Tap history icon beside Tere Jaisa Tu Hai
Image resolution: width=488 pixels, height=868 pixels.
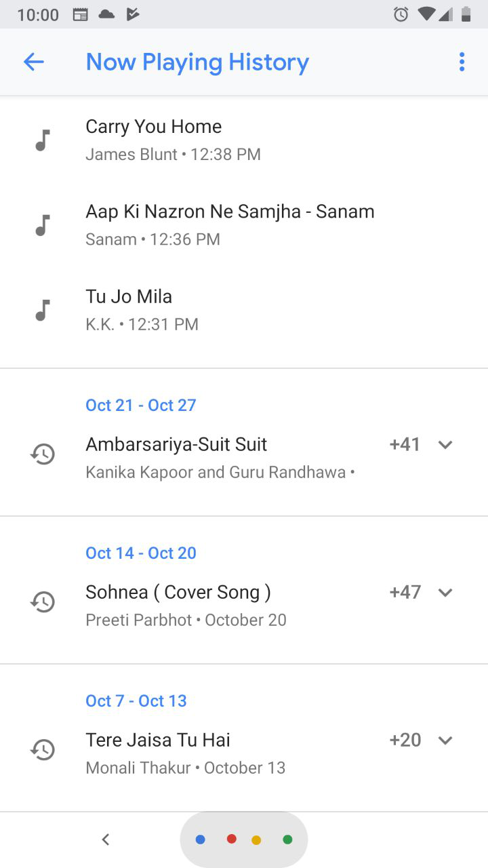[x=43, y=749]
